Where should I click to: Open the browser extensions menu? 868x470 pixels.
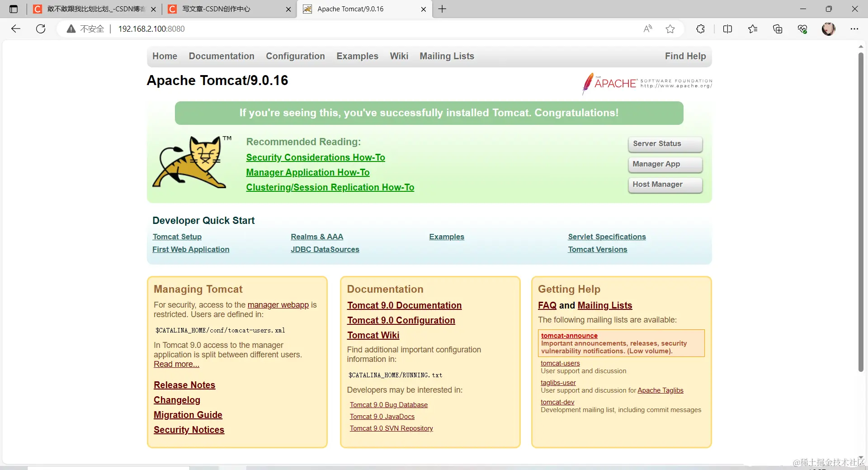click(x=700, y=29)
